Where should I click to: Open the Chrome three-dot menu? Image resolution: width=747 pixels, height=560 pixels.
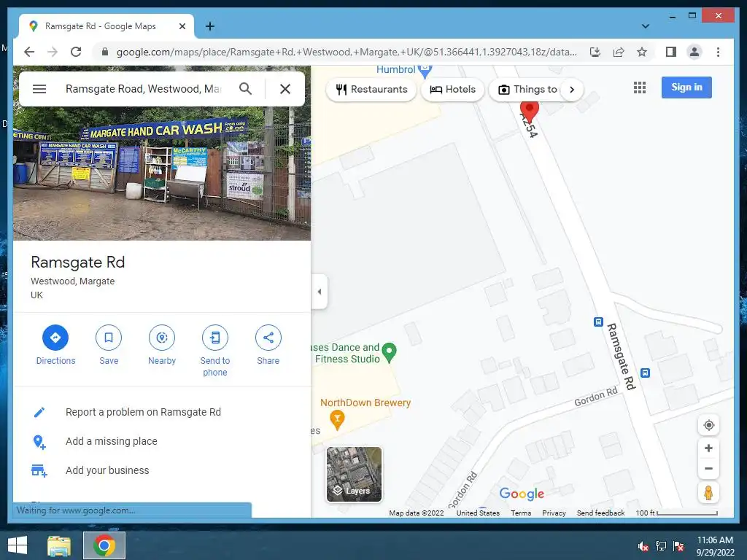718,52
